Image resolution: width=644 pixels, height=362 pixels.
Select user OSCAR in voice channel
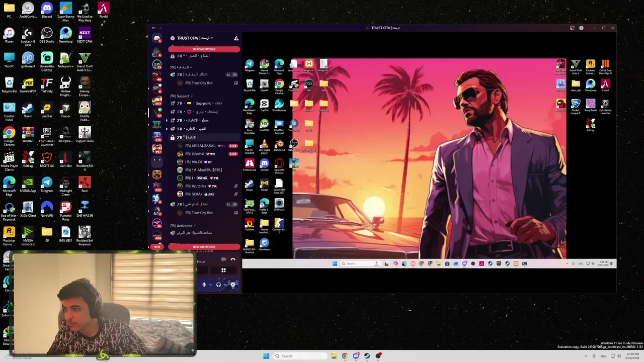[x=208, y=178]
